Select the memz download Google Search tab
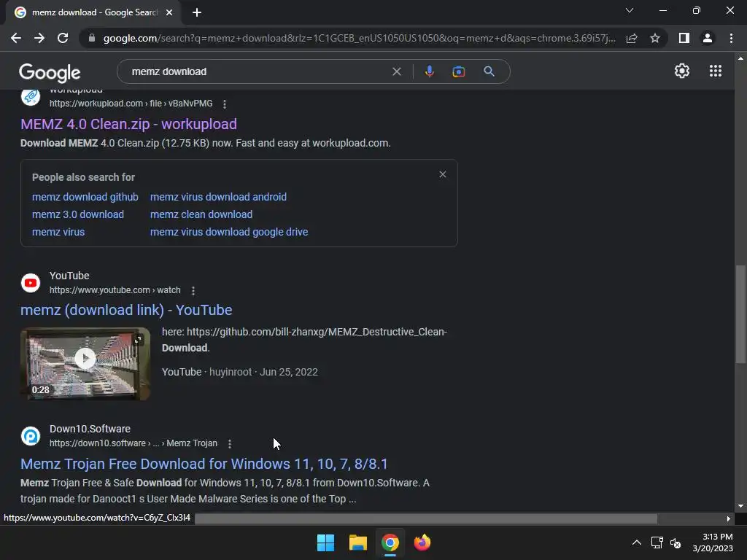The image size is (747, 560). point(93,13)
